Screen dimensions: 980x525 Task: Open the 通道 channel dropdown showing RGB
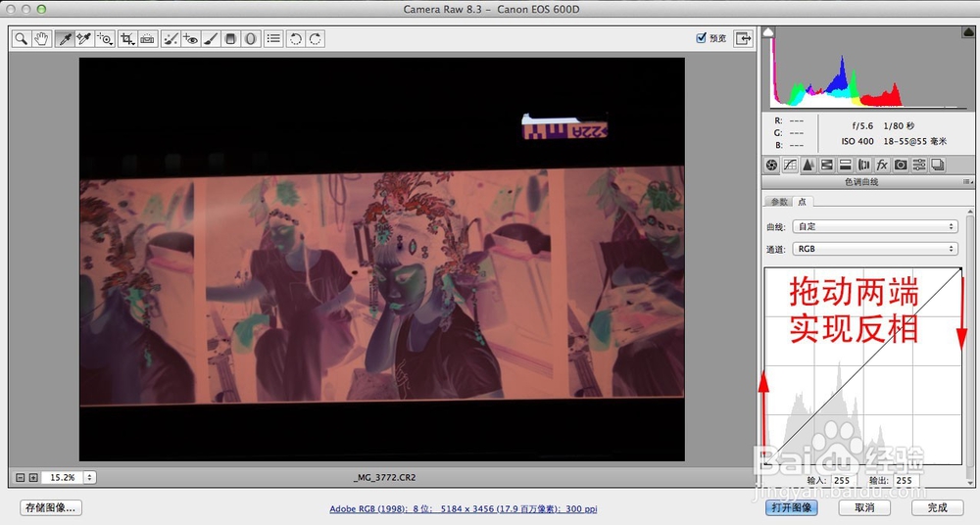[875, 249]
